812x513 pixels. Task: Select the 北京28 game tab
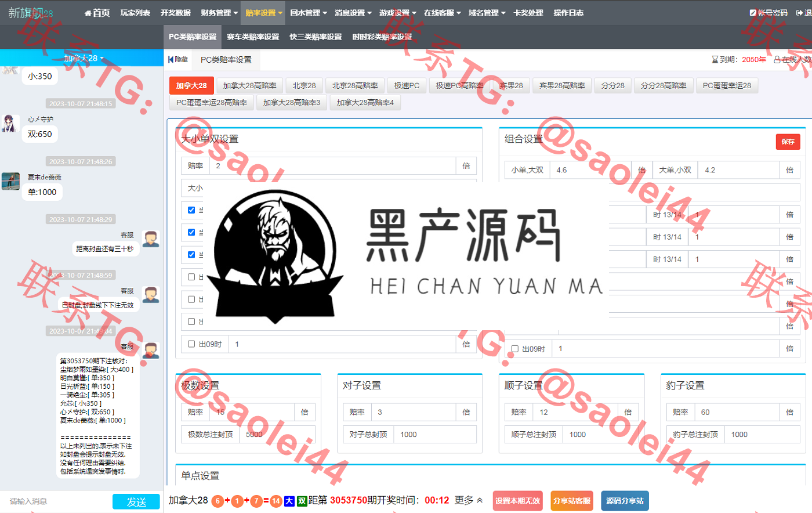304,85
